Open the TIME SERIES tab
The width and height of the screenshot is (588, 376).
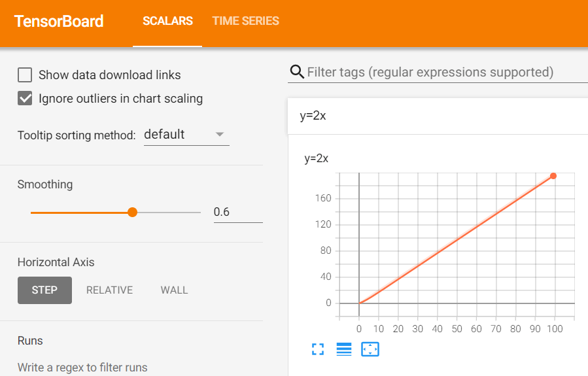pos(246,21)
